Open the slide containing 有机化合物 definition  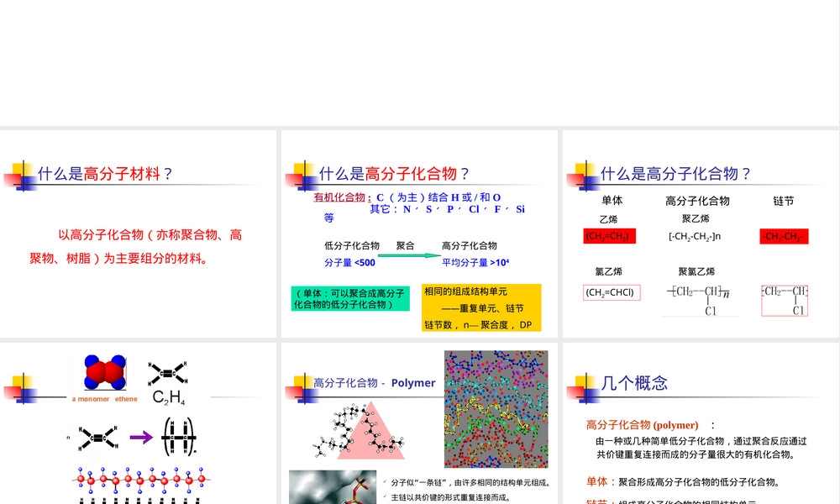click(x=419, y=234)
